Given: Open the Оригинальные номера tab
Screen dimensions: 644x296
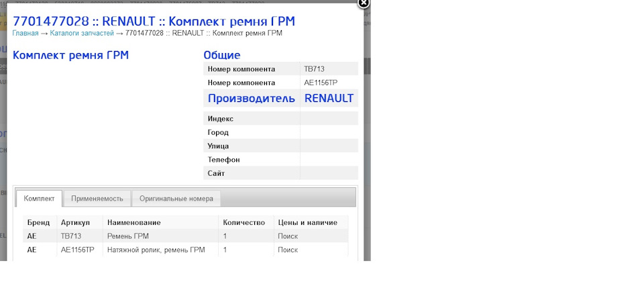Looking at the screenshot, I should pos(176,199).
